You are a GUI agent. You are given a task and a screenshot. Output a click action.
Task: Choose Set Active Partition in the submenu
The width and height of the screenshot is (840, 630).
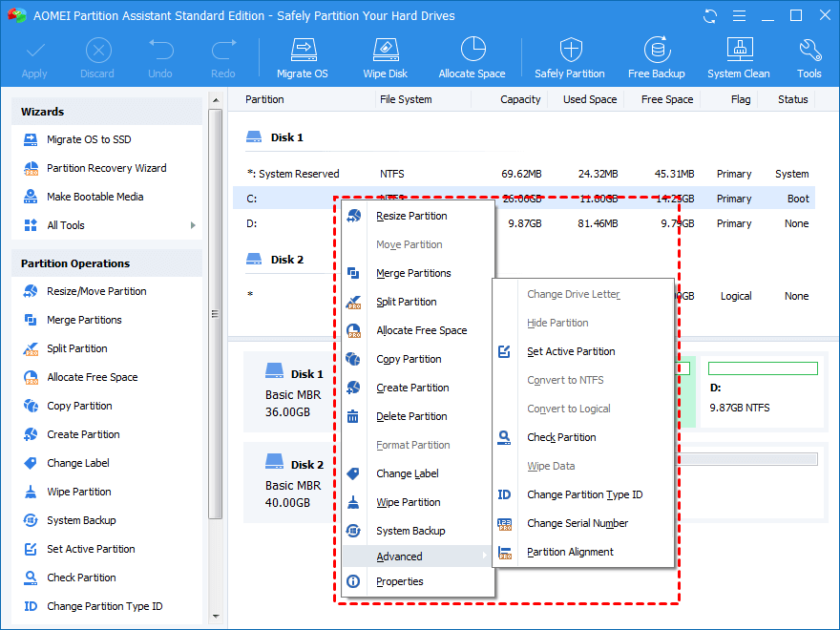(571, 351)
